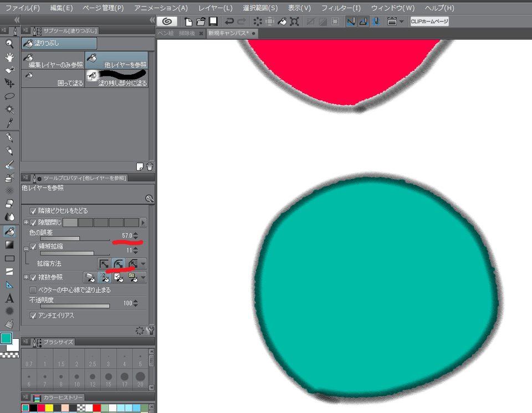532x413 pixels.
Task: Select the Text tool
Action: pos(9,298)
